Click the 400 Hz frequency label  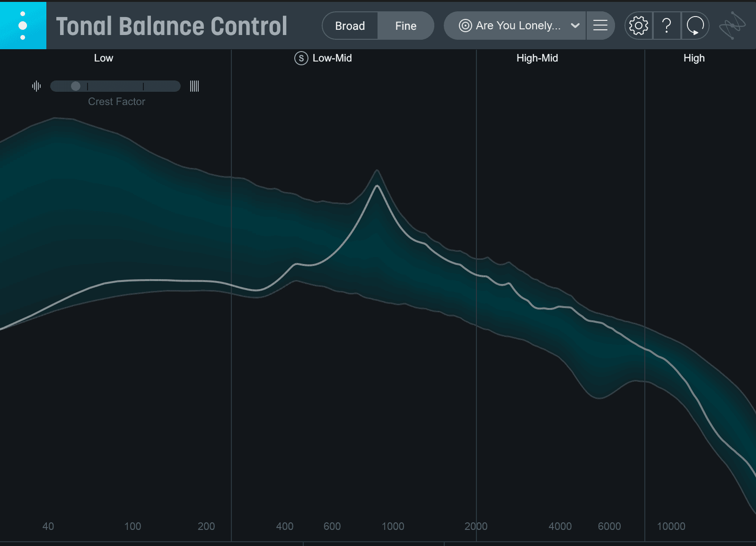click(x=285, y=526)
